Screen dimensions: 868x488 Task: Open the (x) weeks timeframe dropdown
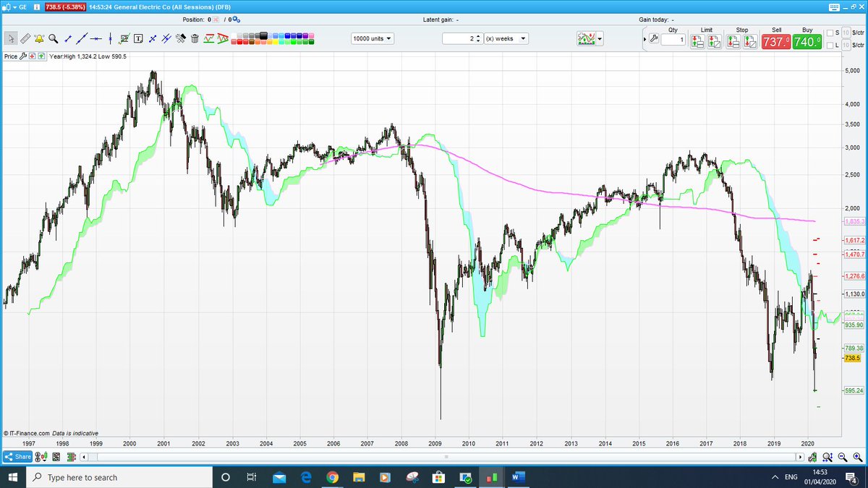[x=506, y=38]
